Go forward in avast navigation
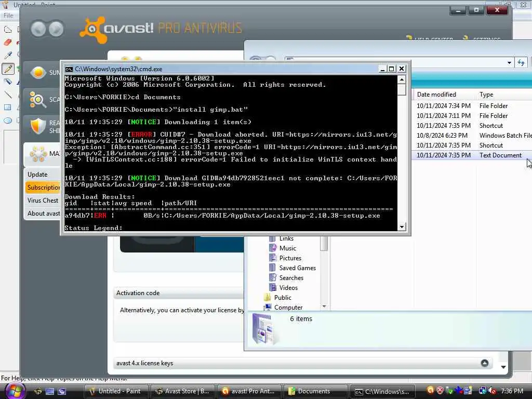The height and width of the screenshot is (399, 532). coord(56,29)
